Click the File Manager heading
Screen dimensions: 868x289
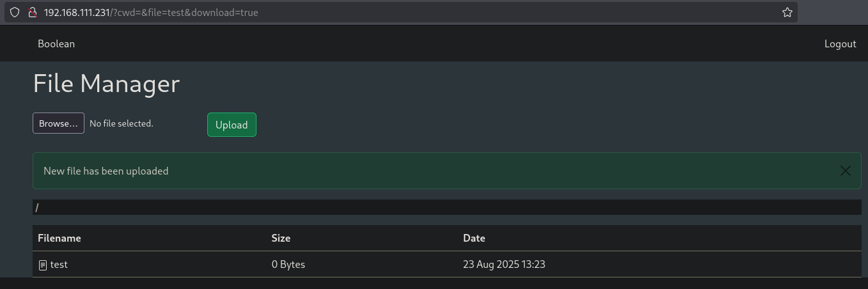106,84
